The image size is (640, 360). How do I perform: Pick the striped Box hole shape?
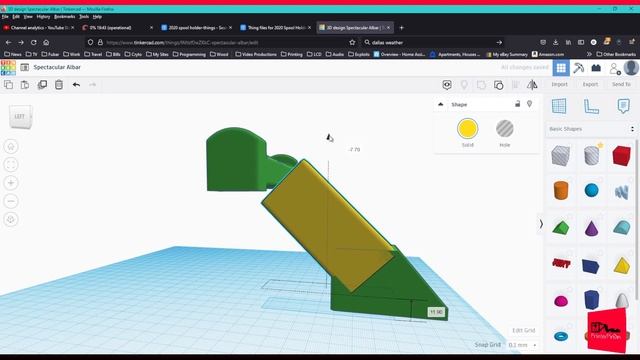pyautogui.click(x=561, y=156)
